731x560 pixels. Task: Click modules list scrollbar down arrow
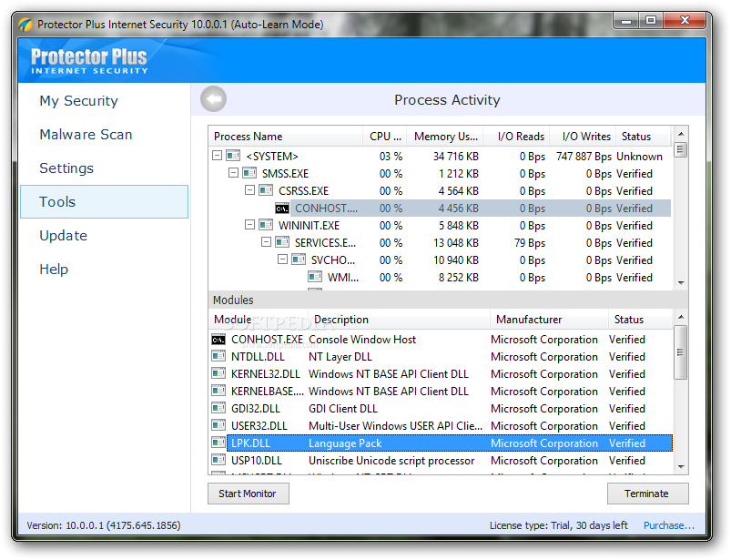tap(681, 467)
